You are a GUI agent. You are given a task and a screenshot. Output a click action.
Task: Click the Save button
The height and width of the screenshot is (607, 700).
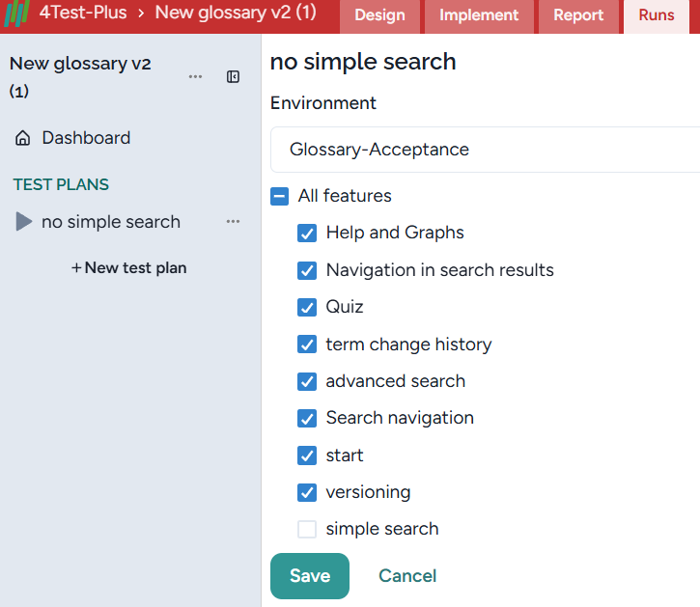pyautogui.click(x=309, y=576)
